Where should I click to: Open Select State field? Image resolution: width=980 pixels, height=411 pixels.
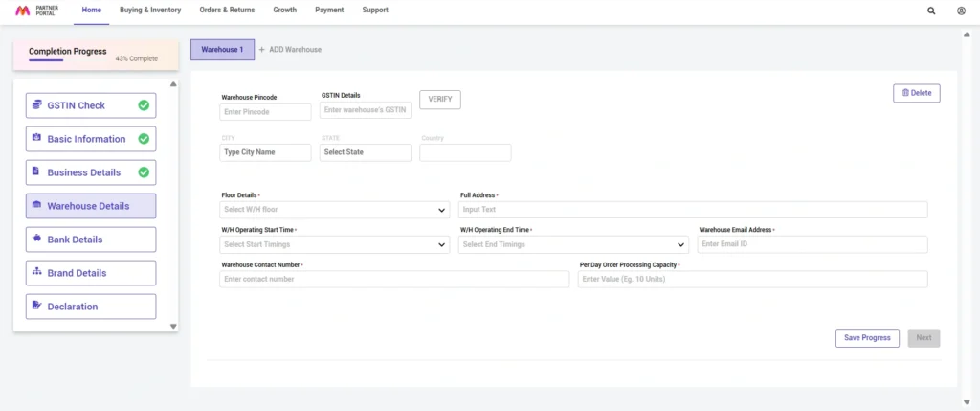[365, 152]
